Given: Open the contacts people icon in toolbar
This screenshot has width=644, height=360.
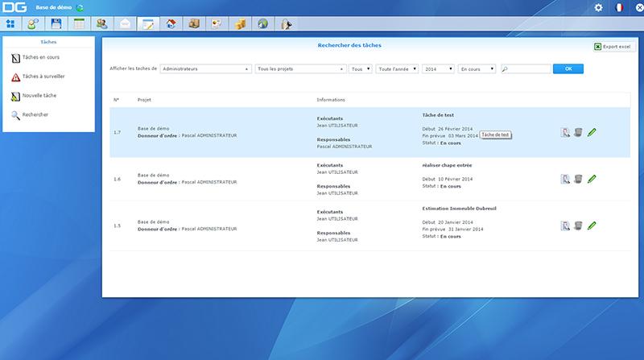Looking at the screenshot, I should 102,24.
